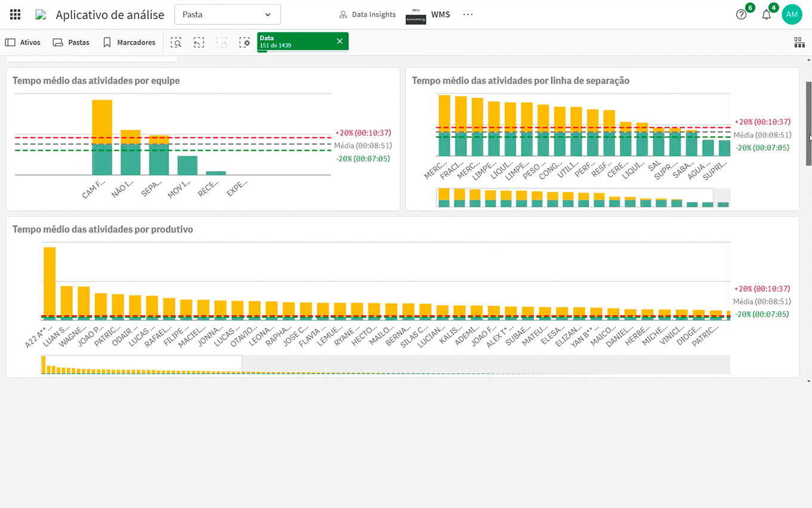Remove the Data selection filter
The height and width of the screenshot is (508, 812).
[x=340, y=41]
